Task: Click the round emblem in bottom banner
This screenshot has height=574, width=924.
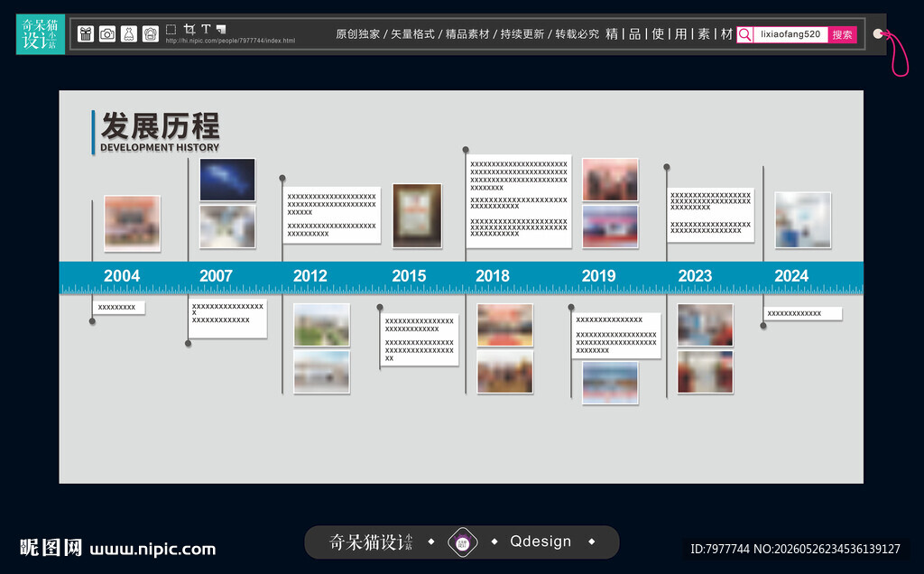Action: [463, 542]
